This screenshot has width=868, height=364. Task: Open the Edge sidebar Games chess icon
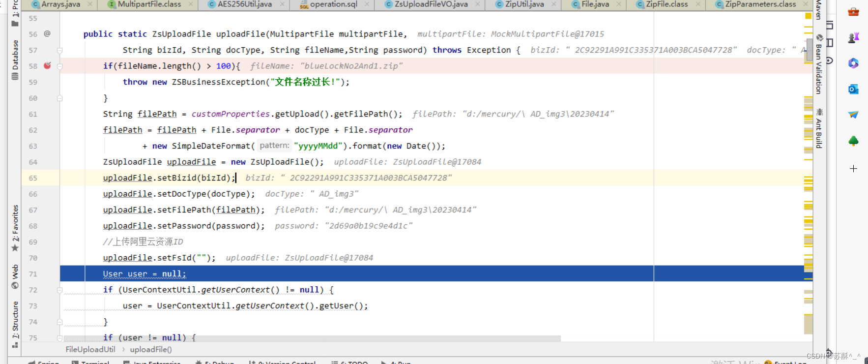point(853,37)
